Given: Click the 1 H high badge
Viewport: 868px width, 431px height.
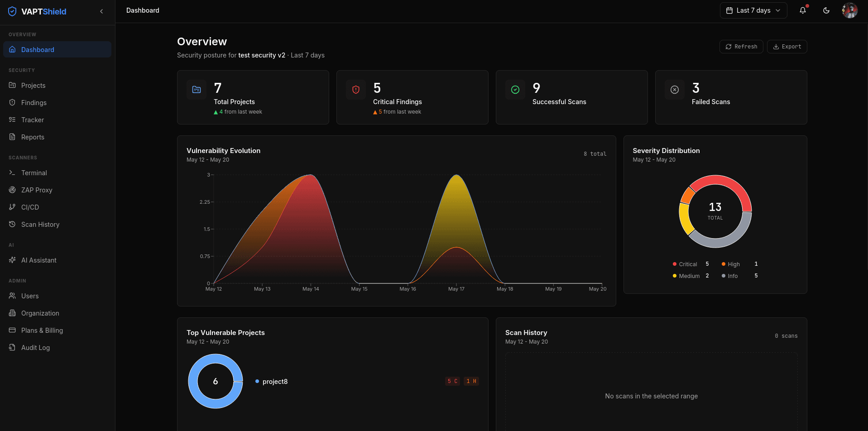Looking at the screenshot, I should click(x=471, y=381).
